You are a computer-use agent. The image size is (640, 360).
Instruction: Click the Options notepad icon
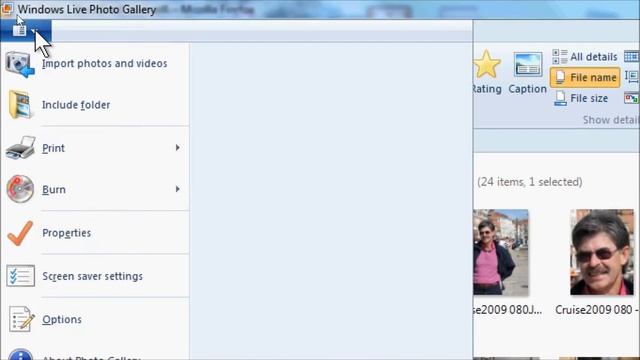(21, 319)
